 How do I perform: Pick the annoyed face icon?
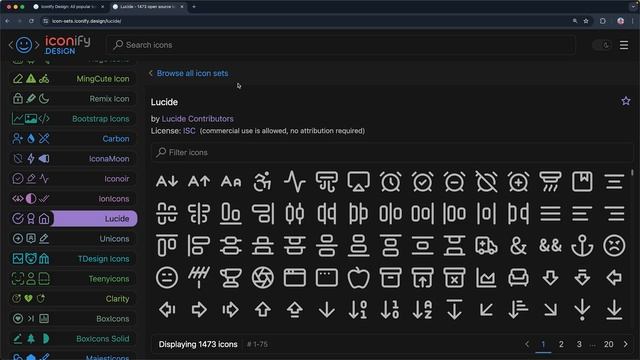coord(167,278)
